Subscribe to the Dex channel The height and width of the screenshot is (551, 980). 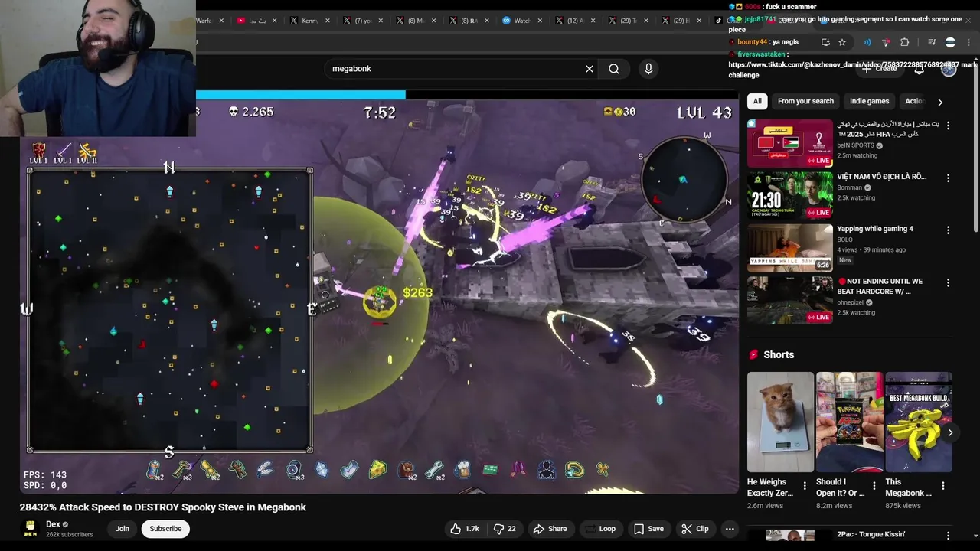click(x=165, y=529)
